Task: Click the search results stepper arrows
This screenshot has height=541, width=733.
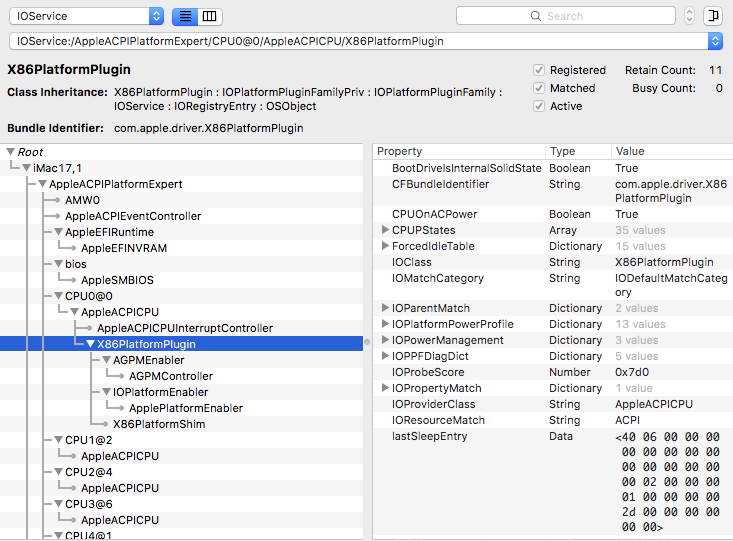Action: click(689, 16)
